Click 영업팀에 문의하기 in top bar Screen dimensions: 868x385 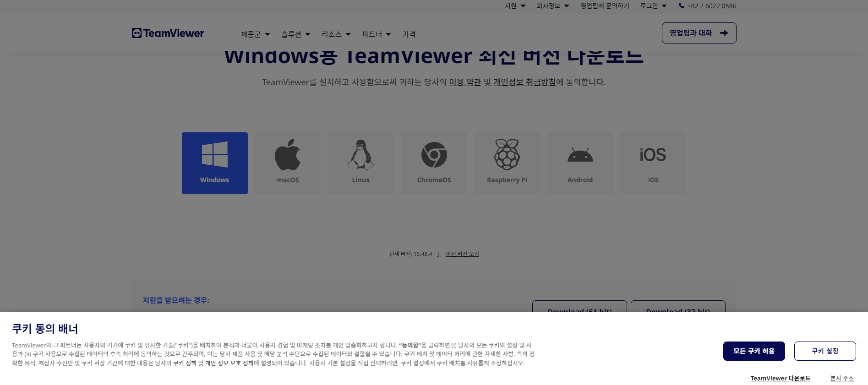pos(605,6)
